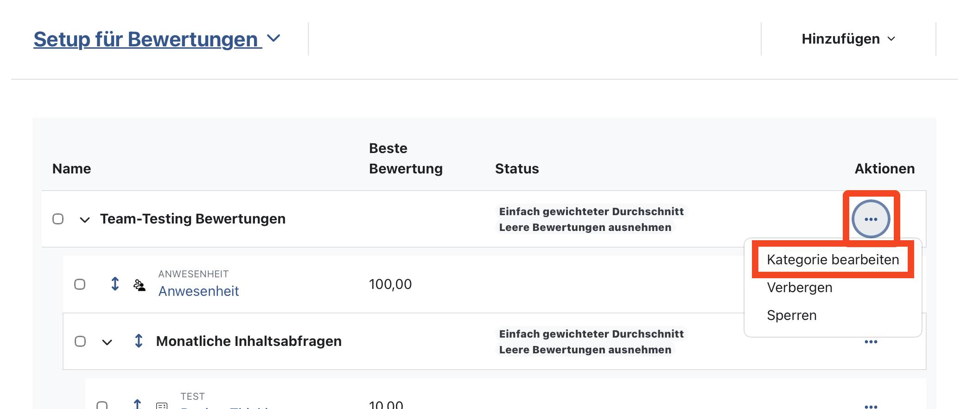Click the Team-Testing Bewertungen category name
This screenshot has width=980, height=409.
pos(192,219)
